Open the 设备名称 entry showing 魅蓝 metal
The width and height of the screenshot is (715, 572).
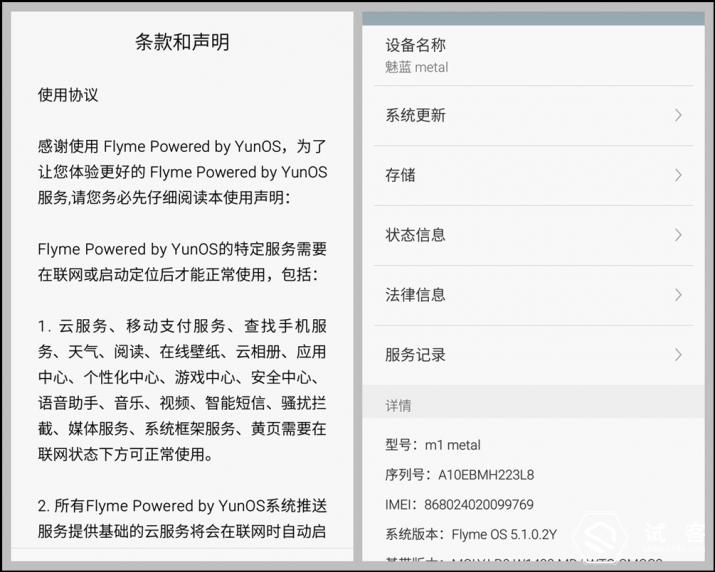[x=534, y=56]
